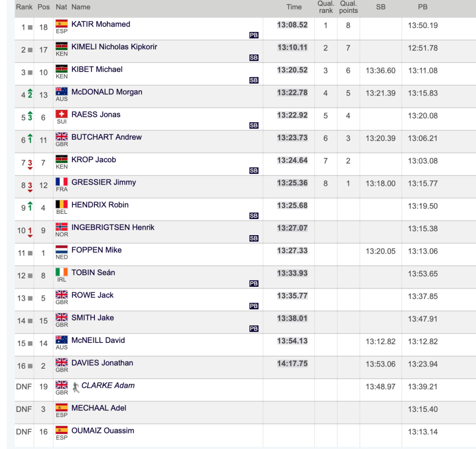Select the McDONALD Morgan name

(x=107, y=92)
